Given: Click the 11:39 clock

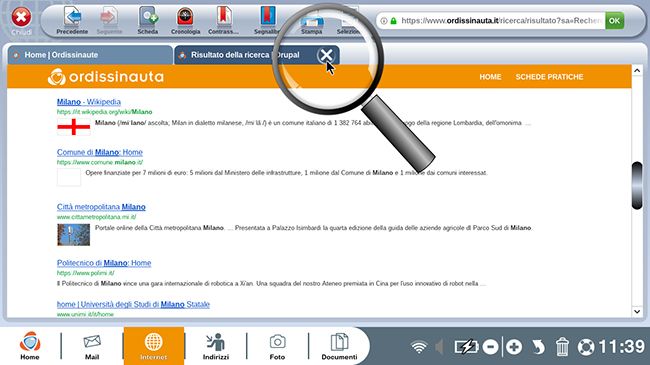Looking at the screenshot, I should tap(621, 347).
